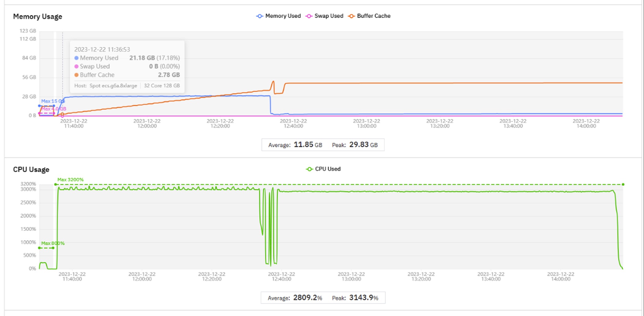
Task: Click tooltip Swap Used 0 B row
Action: click(x=127, y=66)
